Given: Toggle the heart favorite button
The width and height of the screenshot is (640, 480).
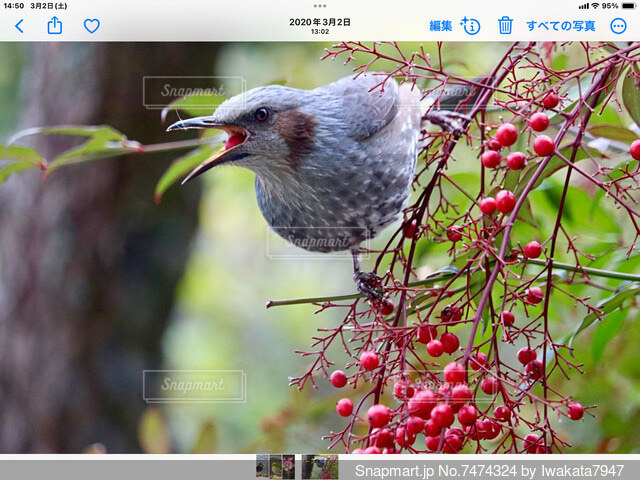Looking at the screenshot, I should pos(91,26).
